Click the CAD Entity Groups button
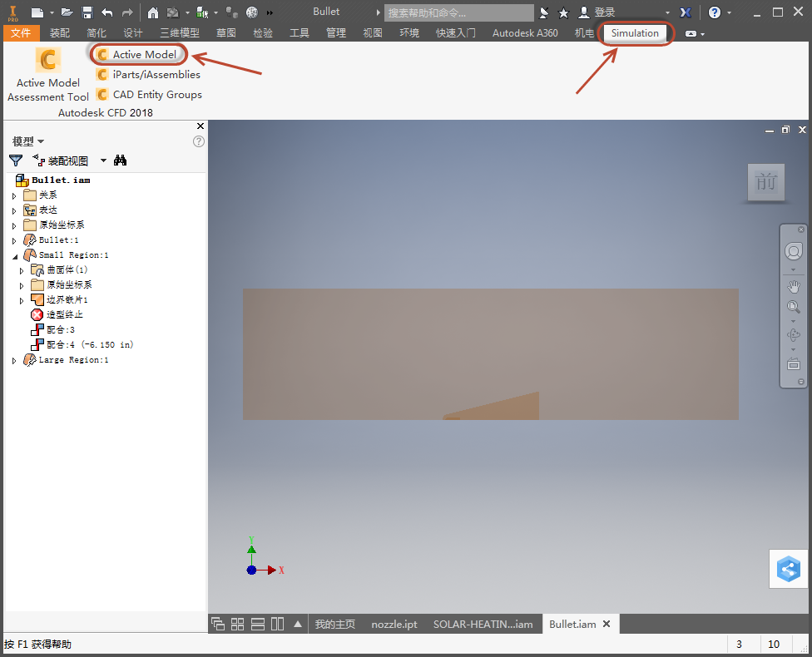This screenshot has height=657, width=812. (149, 95)
